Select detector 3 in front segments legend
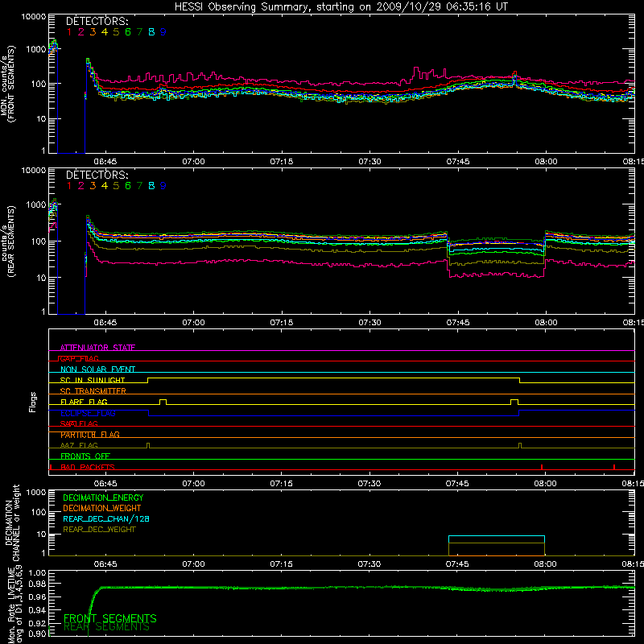The image size is (644, 644). [93, 32]
